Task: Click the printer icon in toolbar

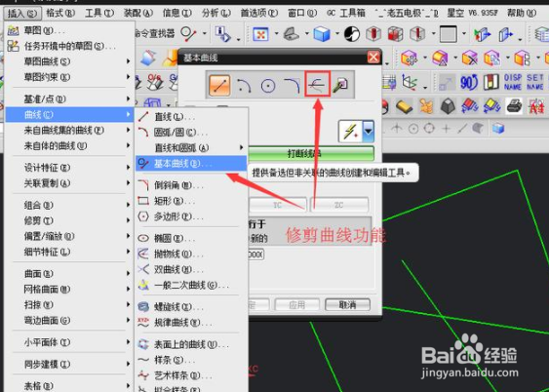Action: pyautogui.click(x=514, y=106)
